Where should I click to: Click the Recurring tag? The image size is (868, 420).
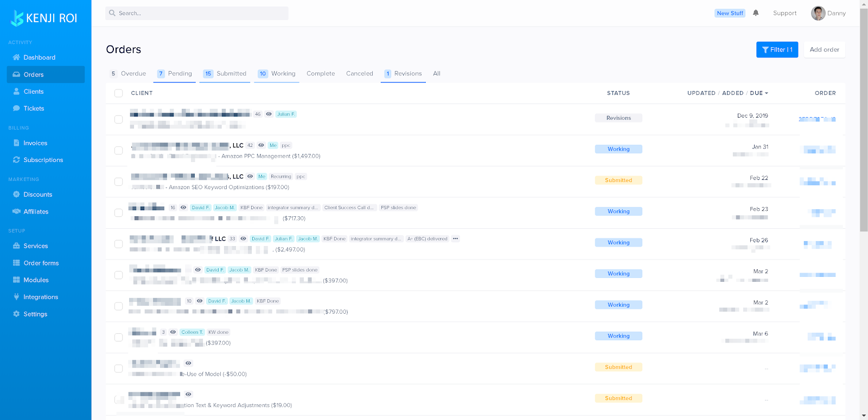pos(281,177)
